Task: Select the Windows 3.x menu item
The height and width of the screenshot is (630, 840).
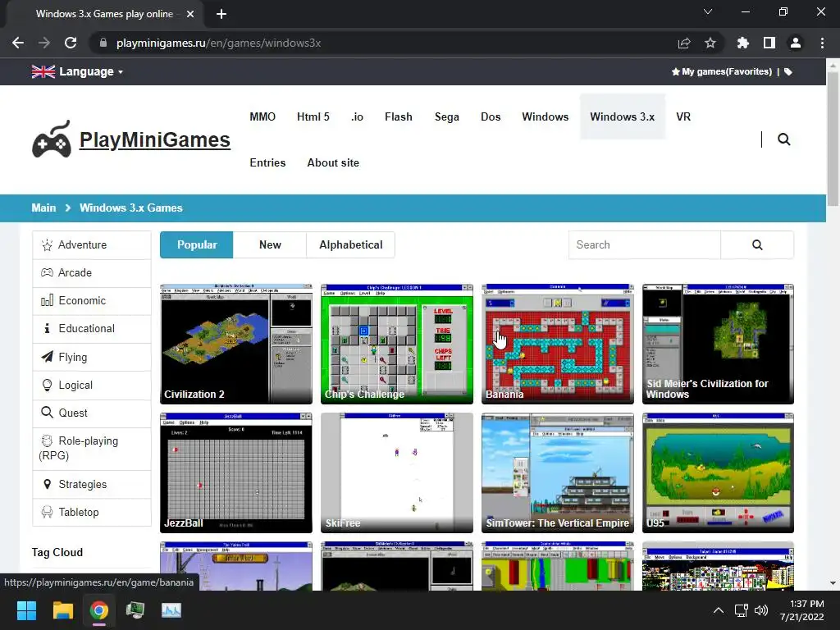Action: coord(623,116)
